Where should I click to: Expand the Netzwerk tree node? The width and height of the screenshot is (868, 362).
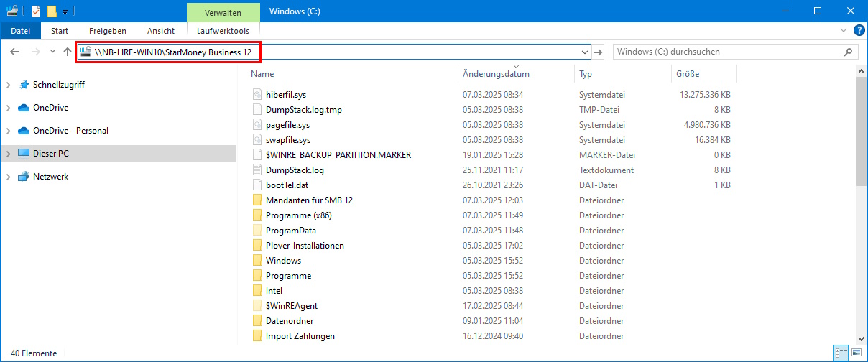(8, 177)
